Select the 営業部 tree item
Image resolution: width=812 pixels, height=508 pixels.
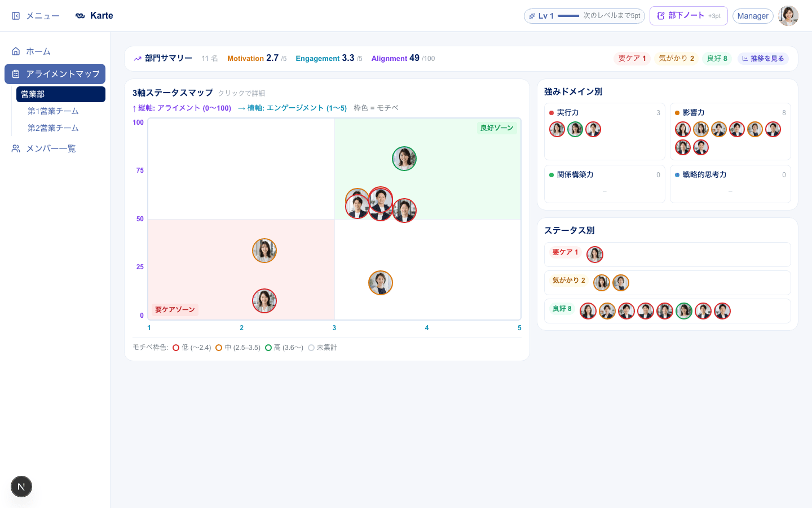tap(61, 94)
